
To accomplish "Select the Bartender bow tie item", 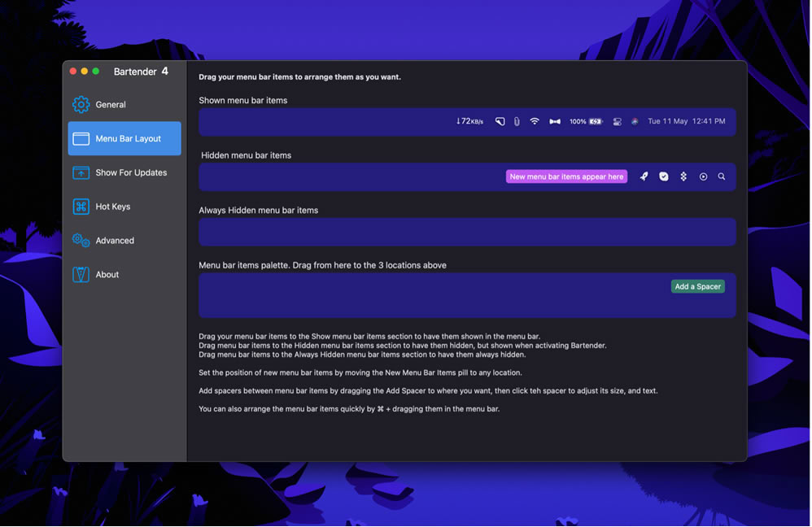I will pyautogui.click(x=555, y=122).
